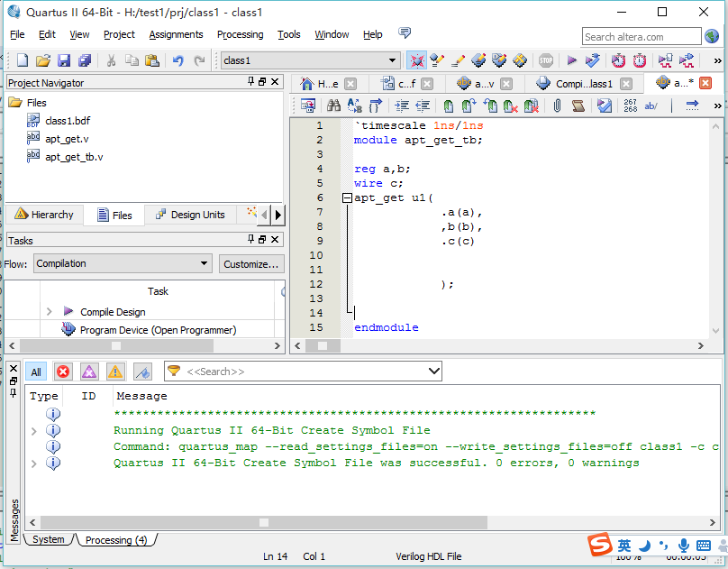Undo the last edit
This screenshot has height=569, width=728.
click(x=178, y=60)
